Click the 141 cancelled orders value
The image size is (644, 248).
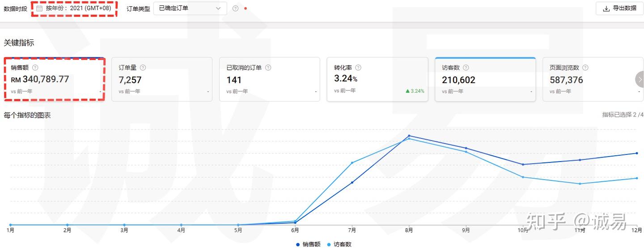234,80
